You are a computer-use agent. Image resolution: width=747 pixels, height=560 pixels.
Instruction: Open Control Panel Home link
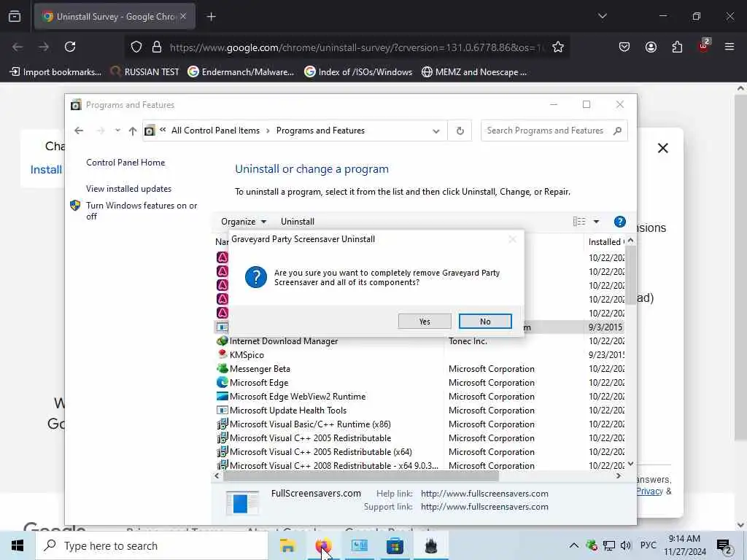(125, 163)
